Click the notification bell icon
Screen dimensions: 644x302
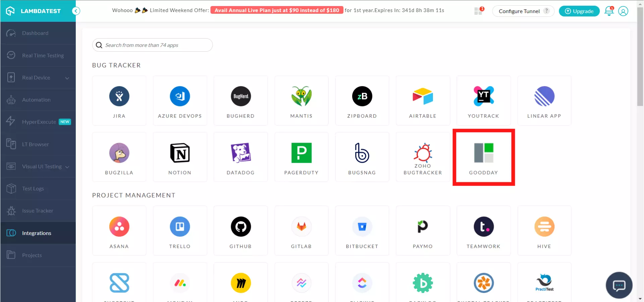pyautogui.click(x=608, y=11)
